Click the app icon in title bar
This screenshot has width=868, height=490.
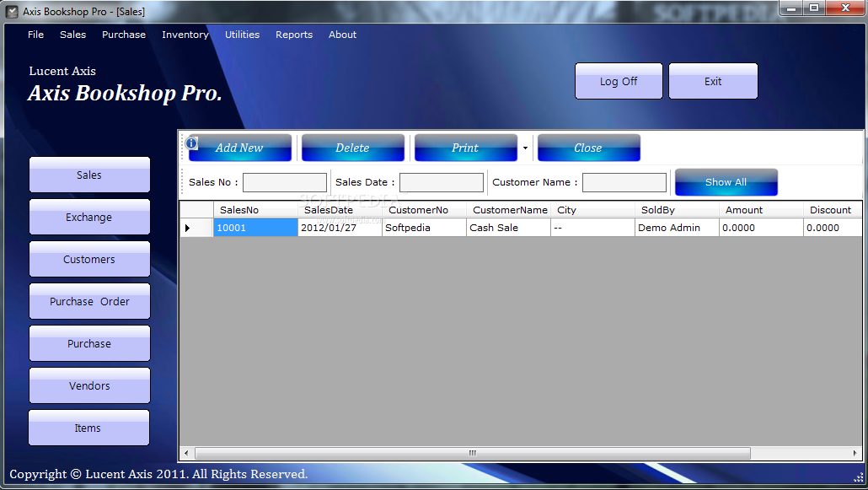click(12, 12)
